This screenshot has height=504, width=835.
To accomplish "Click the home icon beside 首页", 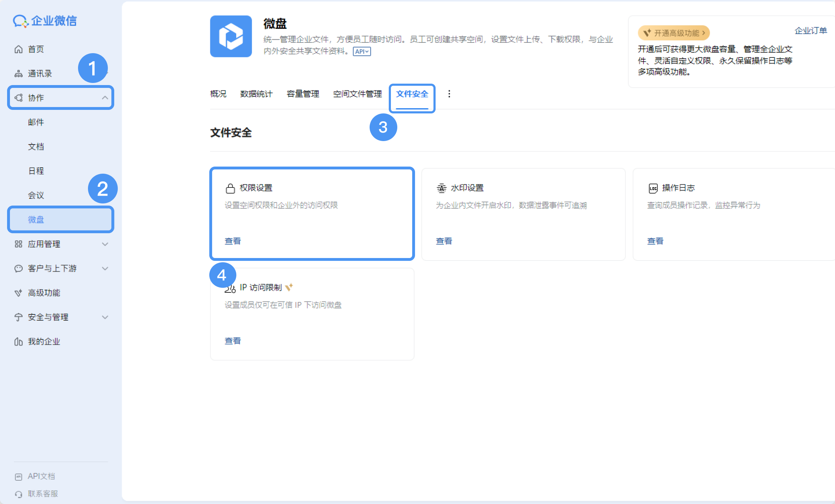I will (18, 49).
